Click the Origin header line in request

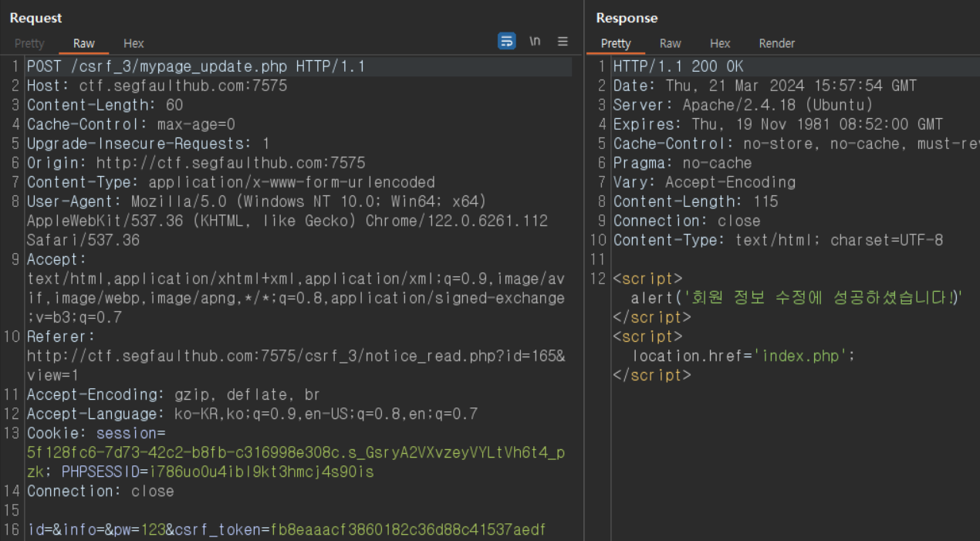196,163
